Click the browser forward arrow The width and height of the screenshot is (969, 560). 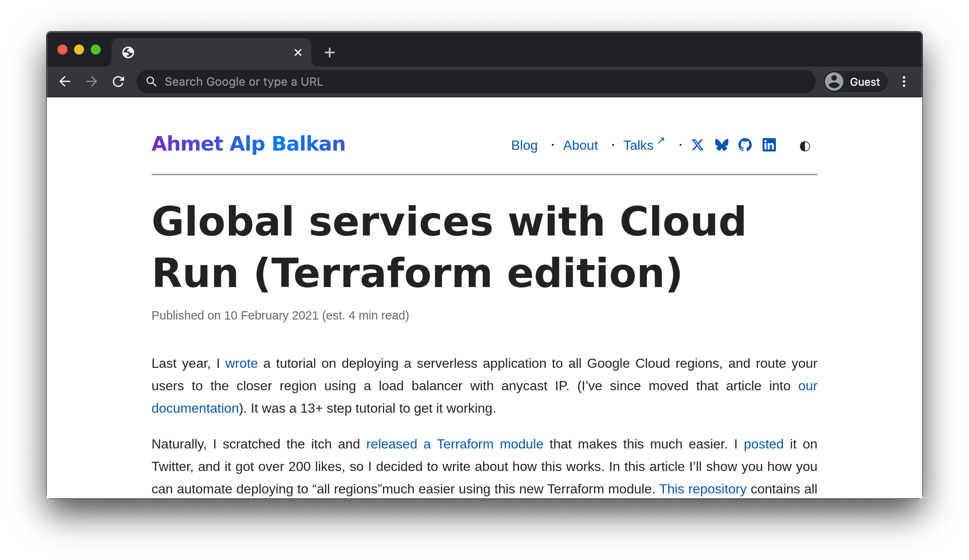pyautogui.click(x=92, y=82)
